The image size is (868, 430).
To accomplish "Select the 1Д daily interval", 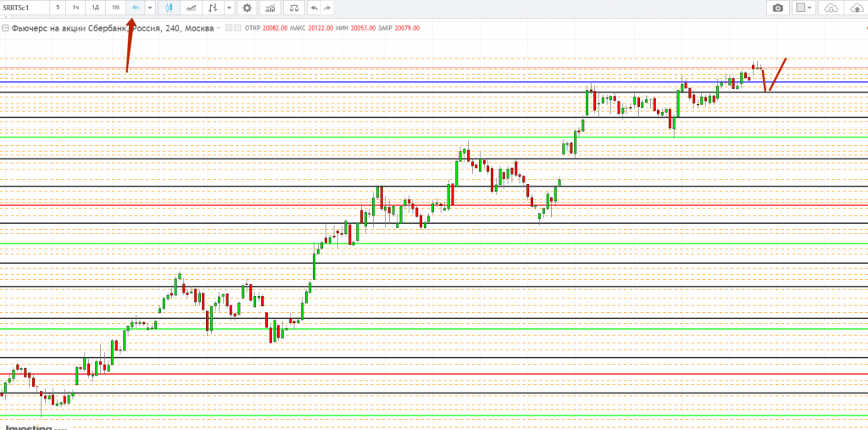I will [96, 8].
